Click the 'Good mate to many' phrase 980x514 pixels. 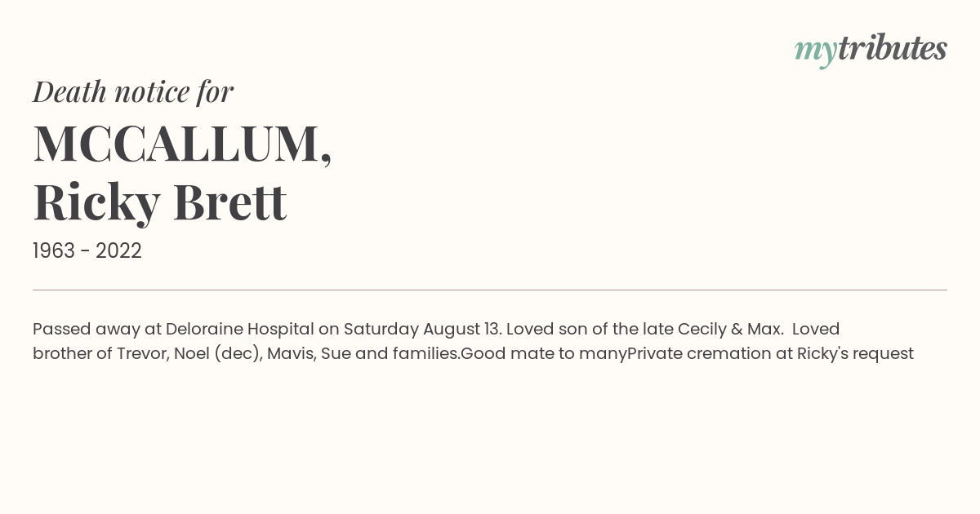coord(544,354)
